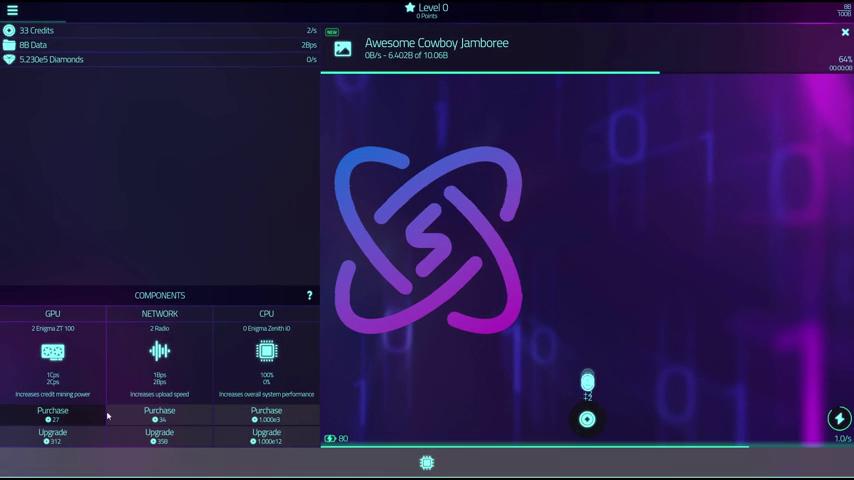Click the '0 Points' label

(427, 16)
